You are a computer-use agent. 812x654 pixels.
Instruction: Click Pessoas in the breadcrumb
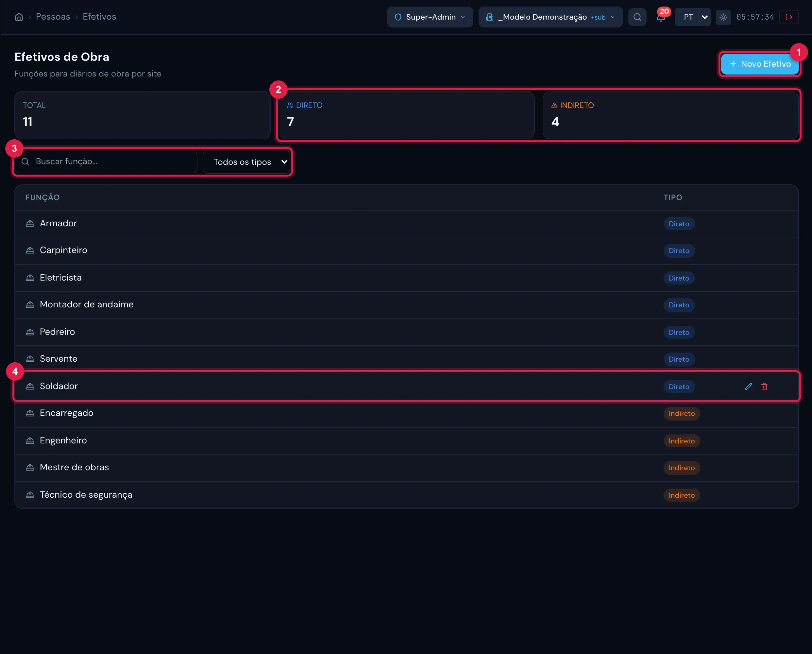click(x=53, y=17)
